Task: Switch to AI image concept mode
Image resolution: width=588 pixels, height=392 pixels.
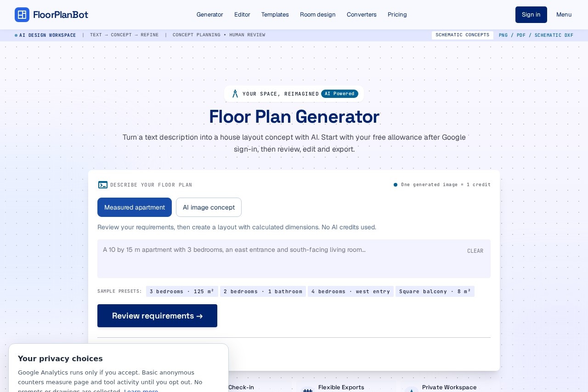Action: pyautogui.click(x=209, y=207)
